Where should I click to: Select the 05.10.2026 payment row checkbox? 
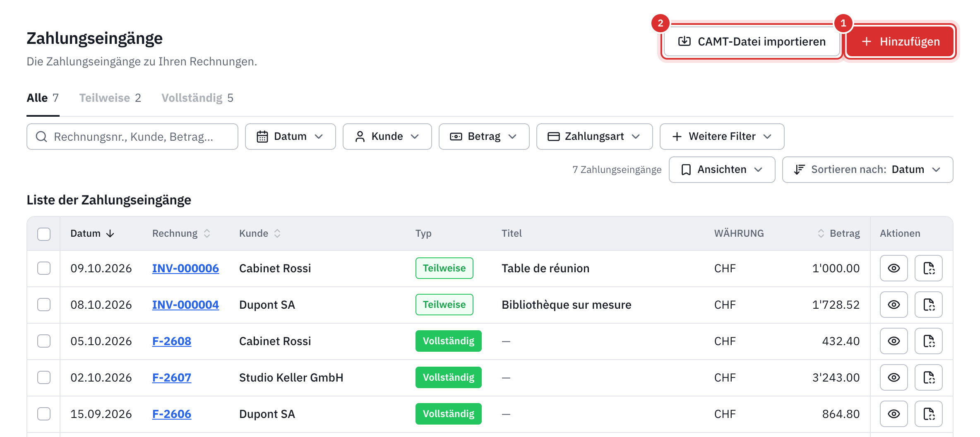pyautogui.click(x=44, y=341)
